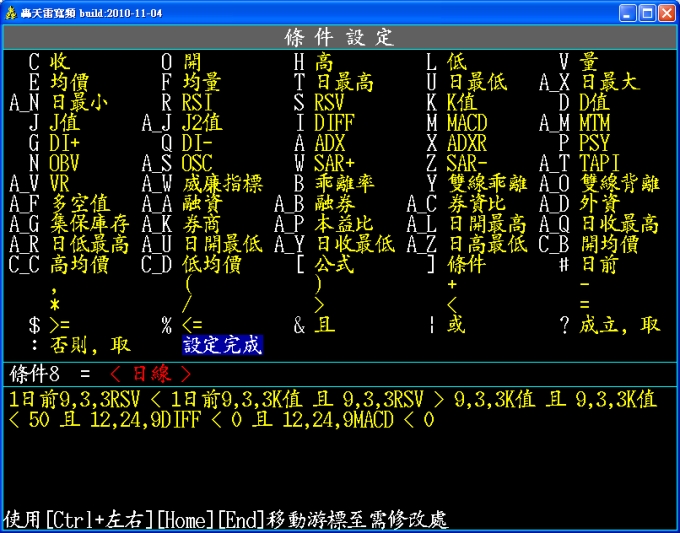The image size is (680, 533).
Task: Pick the OBV indicator
Action: pos(64,163)
